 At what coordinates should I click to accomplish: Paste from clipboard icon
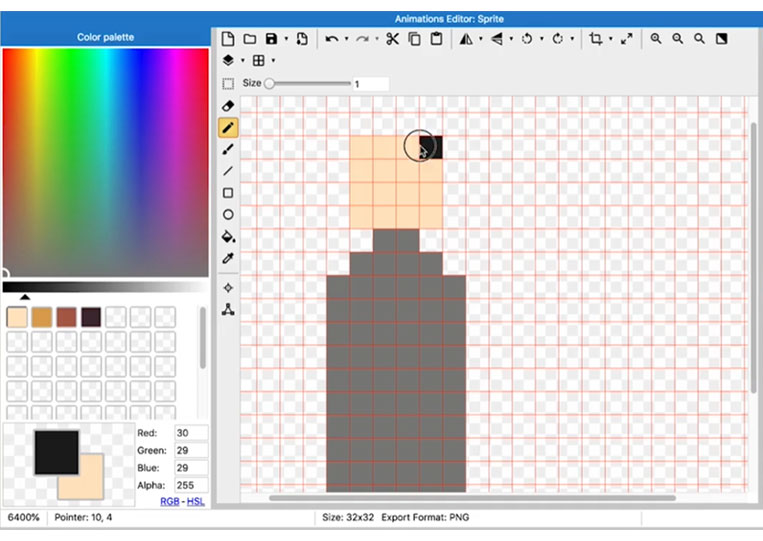click(436, 39)
